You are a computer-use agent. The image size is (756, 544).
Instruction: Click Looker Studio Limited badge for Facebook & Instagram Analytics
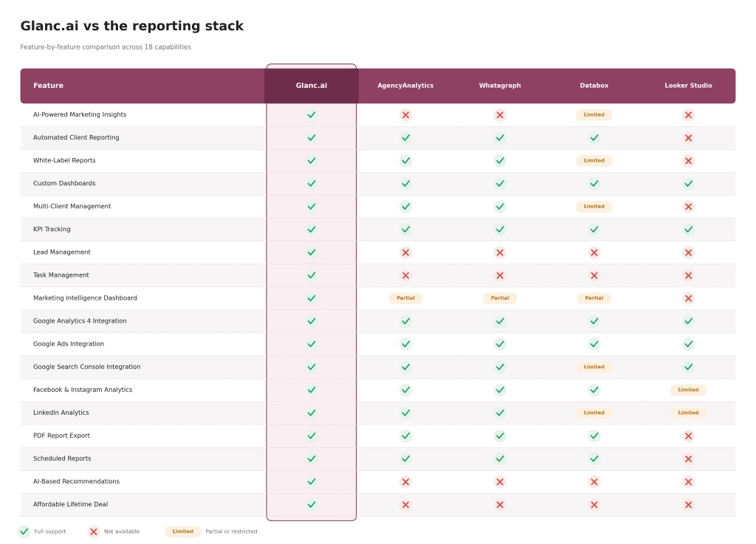tap(688, 390)
